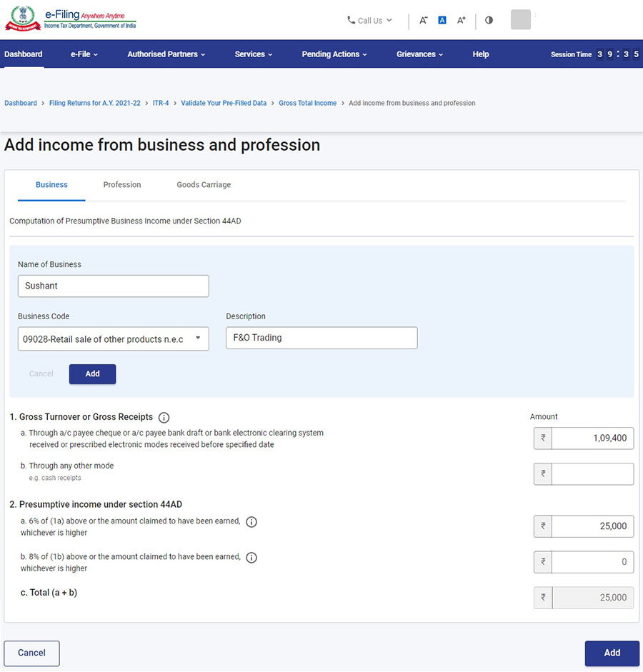Viewport: 643px width, 672px height.
Task: Click the decrease font size A- icon
Action: point(423,21)
